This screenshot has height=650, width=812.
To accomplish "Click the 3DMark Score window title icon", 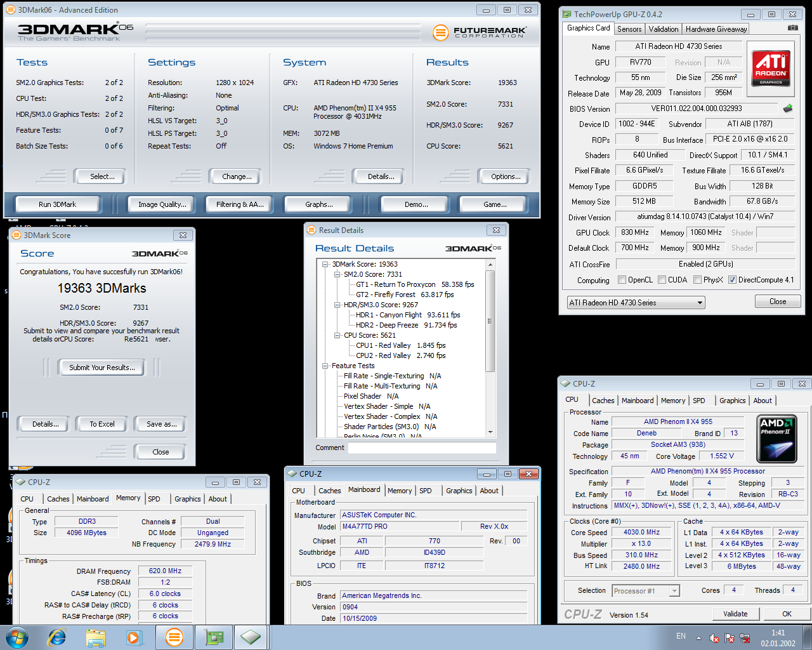I will click(16, 235).
